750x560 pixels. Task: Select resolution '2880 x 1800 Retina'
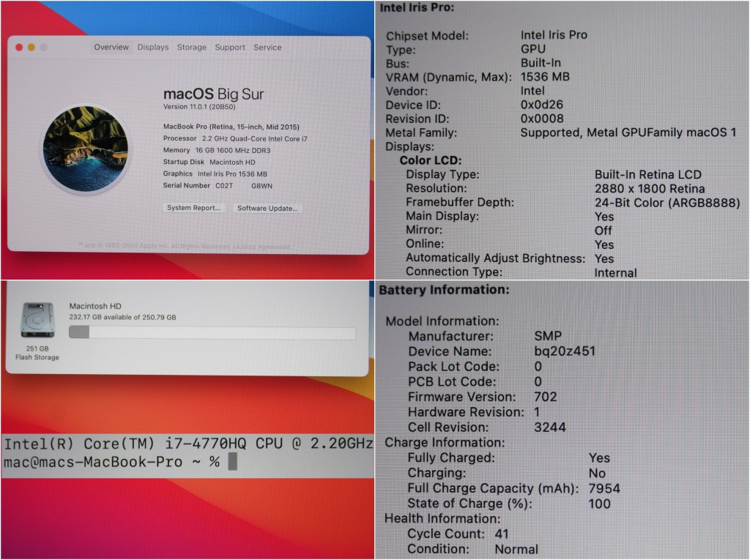click(x=650, y=188)
